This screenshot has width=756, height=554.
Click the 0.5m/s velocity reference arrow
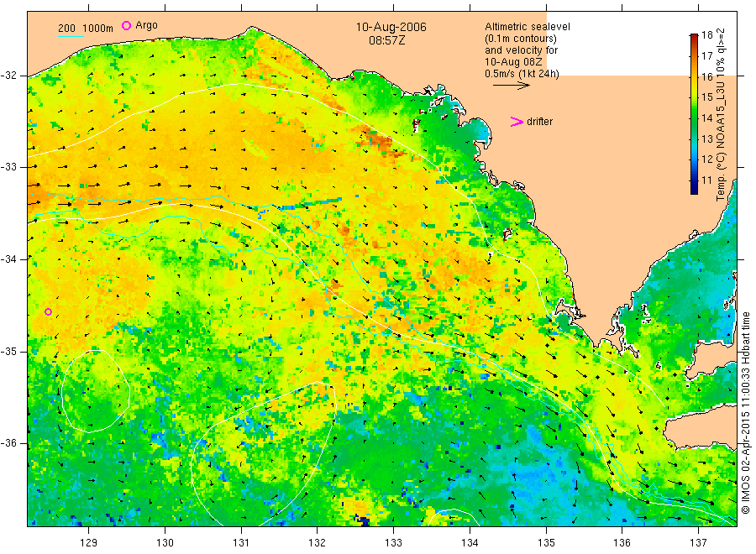511,86
